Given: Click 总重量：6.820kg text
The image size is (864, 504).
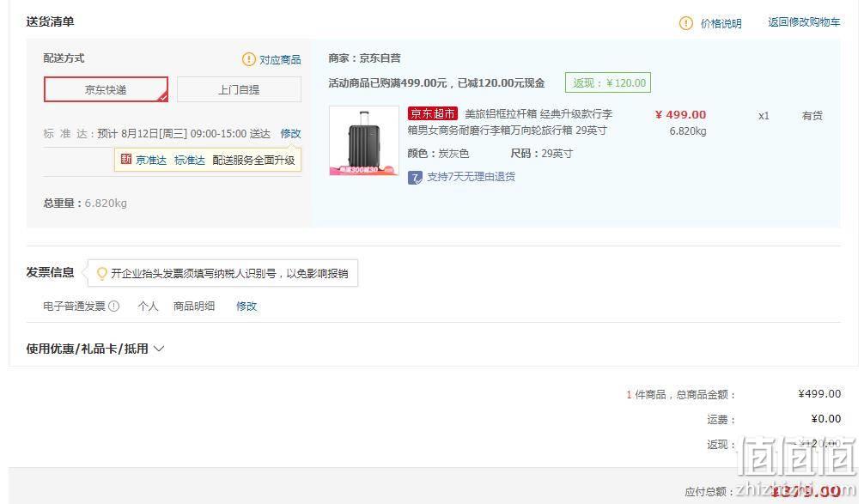Looking at the screenshot, I should [85, 203].
